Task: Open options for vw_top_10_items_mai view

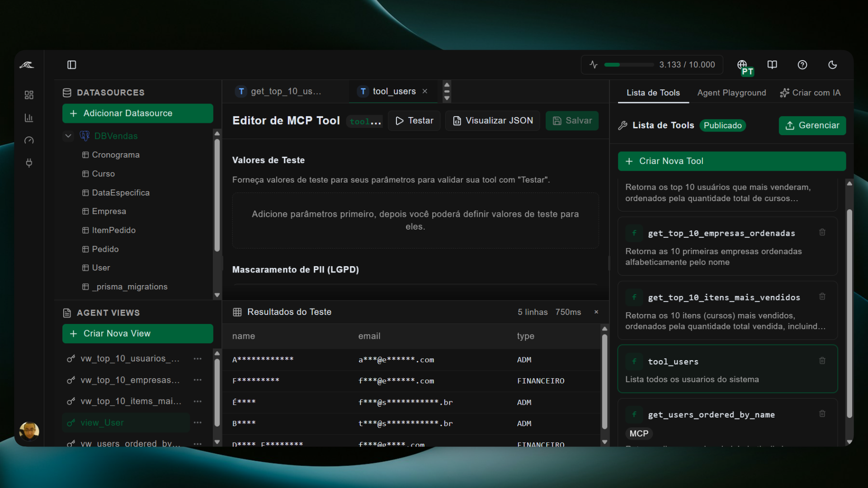Action: (x=198, y=401)
